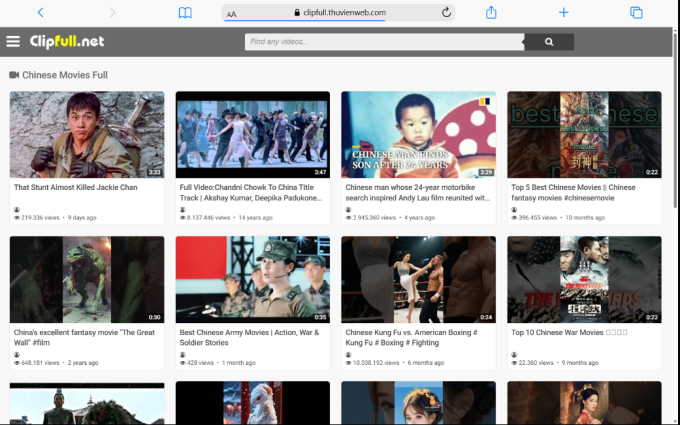This screenshot has width=680, height=425.
Task: Click channel avatar under The Great Wall video
Action: pyautogui.click(x=17, y=355)
